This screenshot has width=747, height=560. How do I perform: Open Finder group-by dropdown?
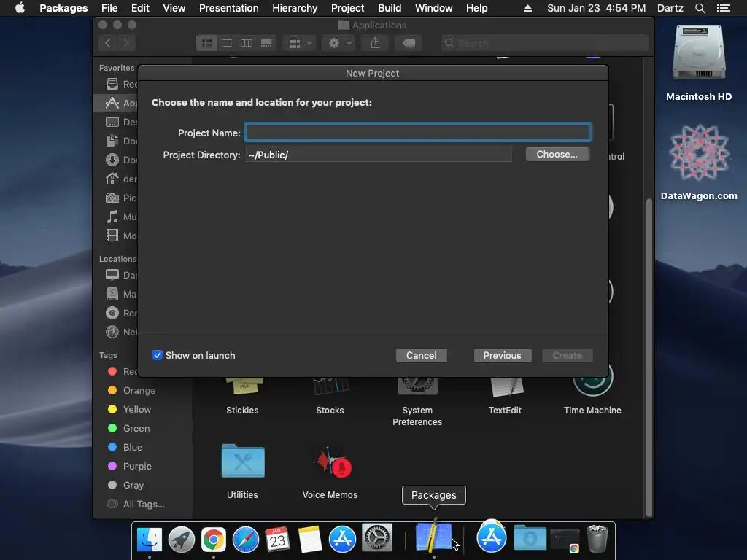(x=300, y=43)
